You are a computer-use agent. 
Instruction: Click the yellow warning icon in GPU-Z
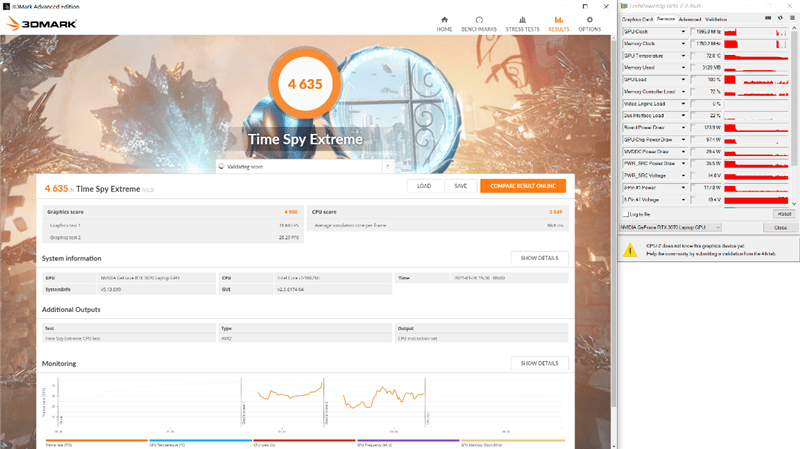click(x=630, y=250)
